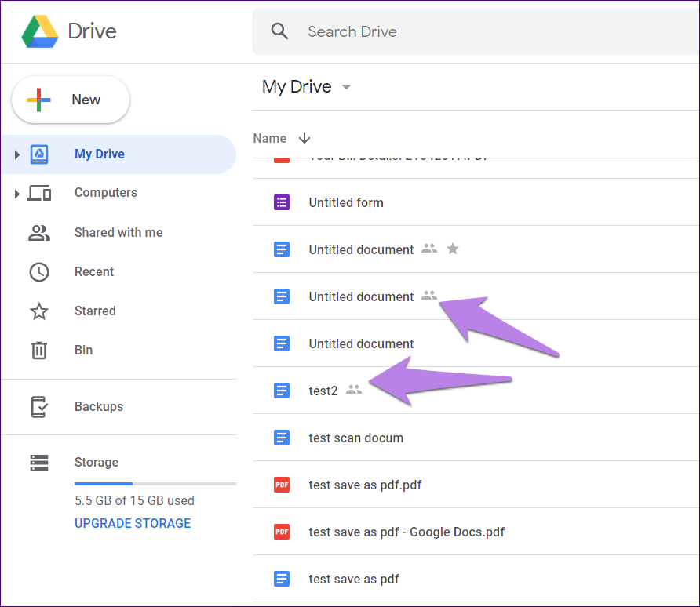Go to Shared with me
The height and width of the screenshot is (607, 700).
[118, 232]
